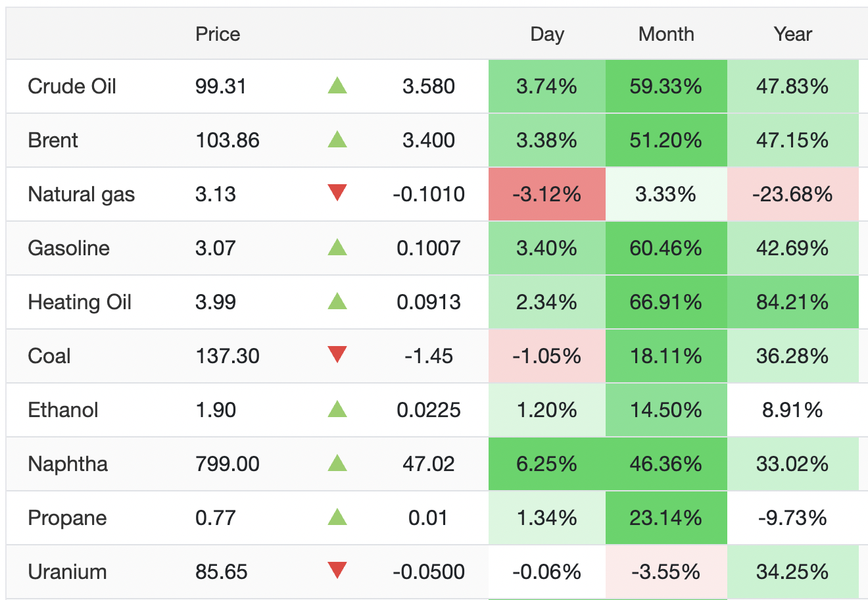Click the green up arrow beside Propane
Image resolution: width=868 pixels, height=600 pixels.
pyautogui.click(x=337, y=517)
